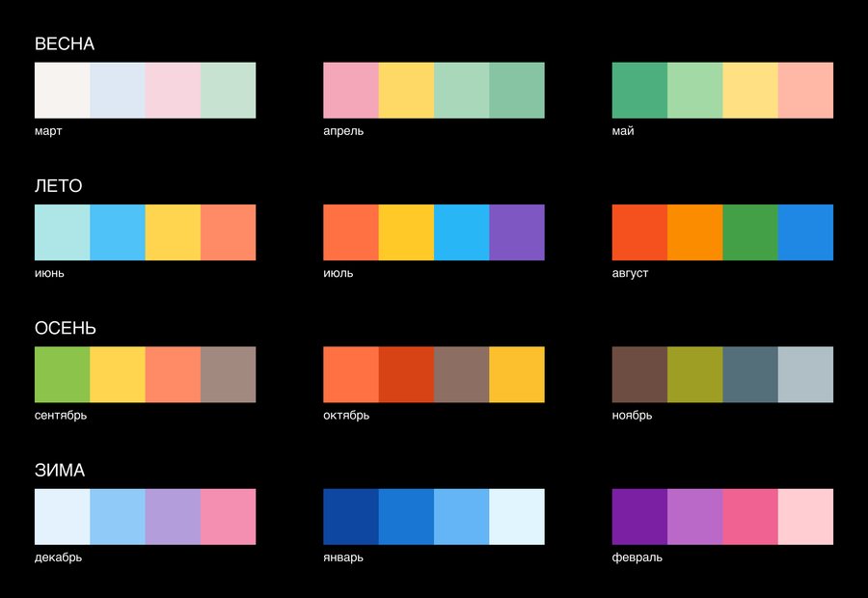This screenshot has width=868, height=598.
Task: Pick the yellow swatch in сентябрь palette
Action: 118,375
